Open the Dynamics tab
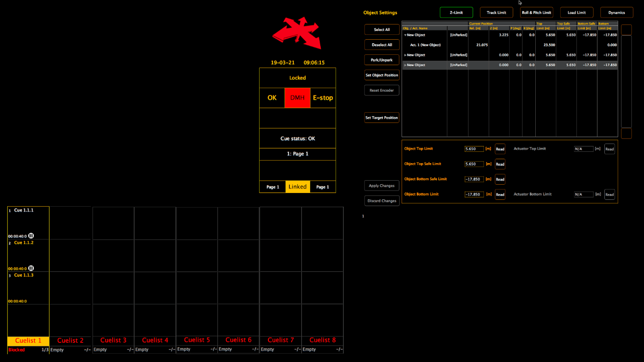This screenshot has width=644, height=362. coord(617,12)
